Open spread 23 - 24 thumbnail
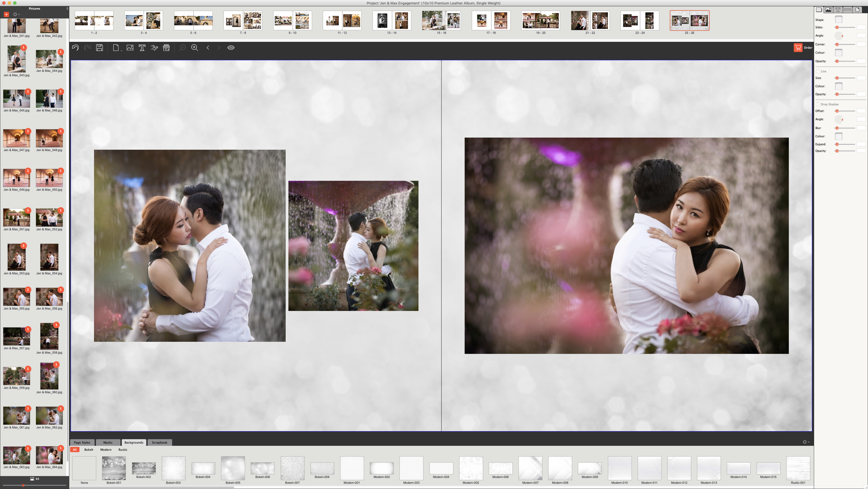Viewport: 868px width, 489px height. (640, 21)
